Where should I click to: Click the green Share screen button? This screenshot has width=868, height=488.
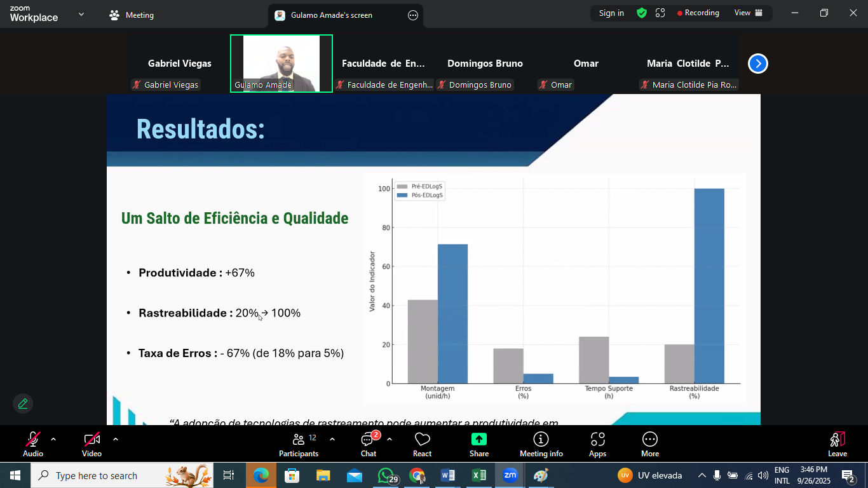pos(479,444)
